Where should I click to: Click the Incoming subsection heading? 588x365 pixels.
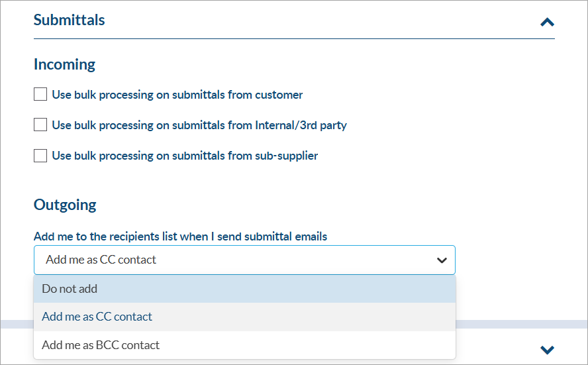click(x=64, y=64)
